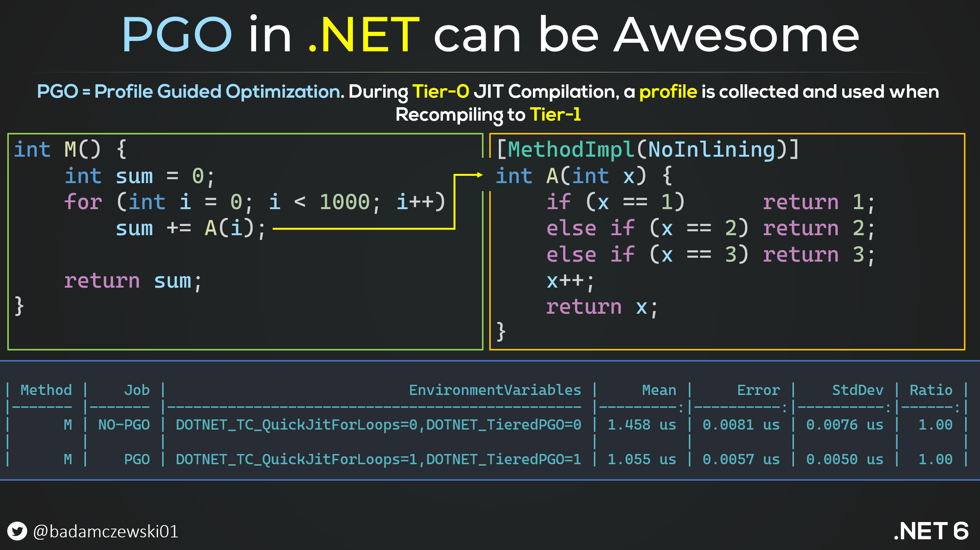Click the Ratio column header
The height and width of the screenshot is (550, 980).
[931, 390]
